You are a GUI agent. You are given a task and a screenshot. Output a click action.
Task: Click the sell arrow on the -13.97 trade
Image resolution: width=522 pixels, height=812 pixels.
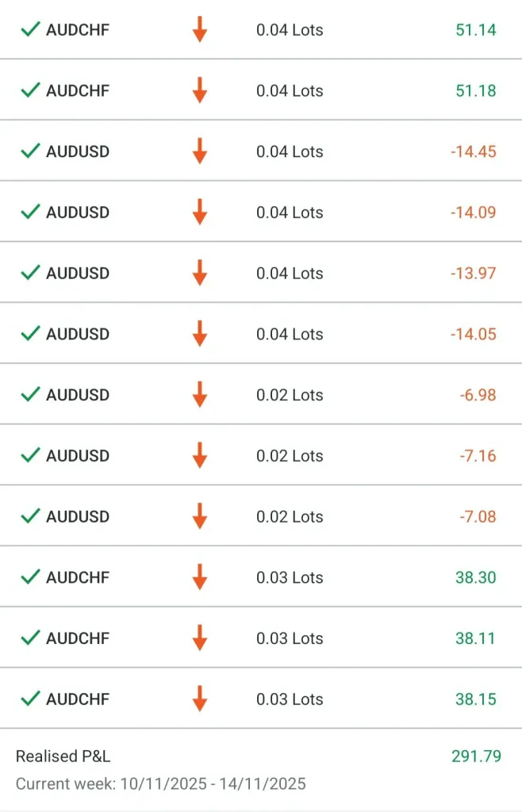(x=200, y=273)
